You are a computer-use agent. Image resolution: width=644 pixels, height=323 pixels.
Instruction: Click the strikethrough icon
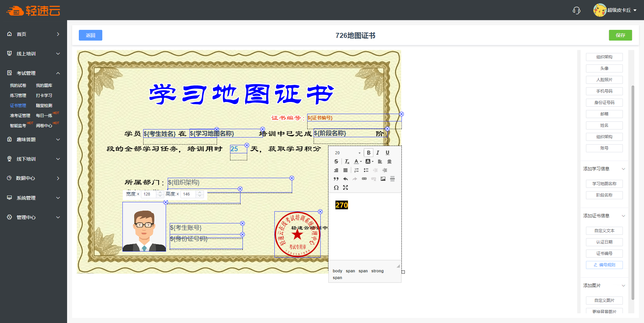click(x=336, y=161)
